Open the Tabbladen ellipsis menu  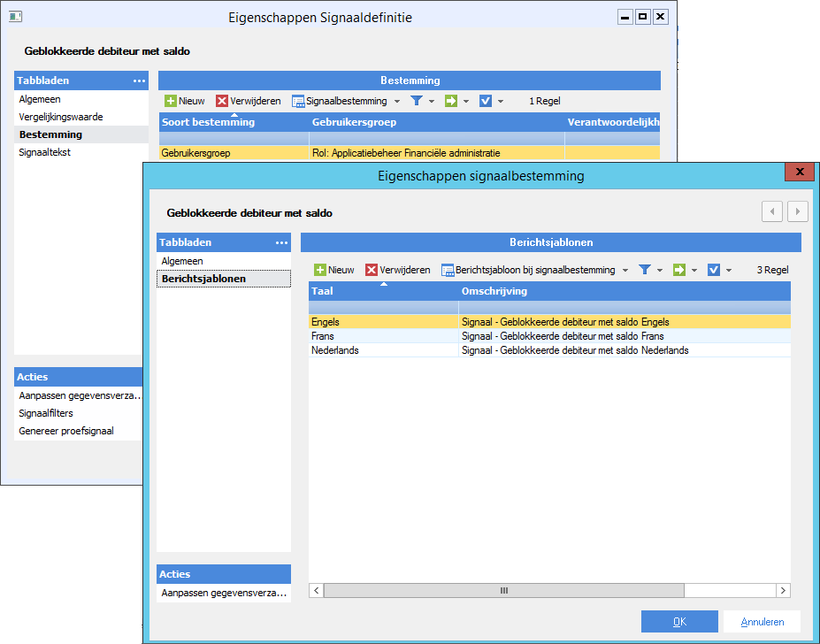(281, 241)
